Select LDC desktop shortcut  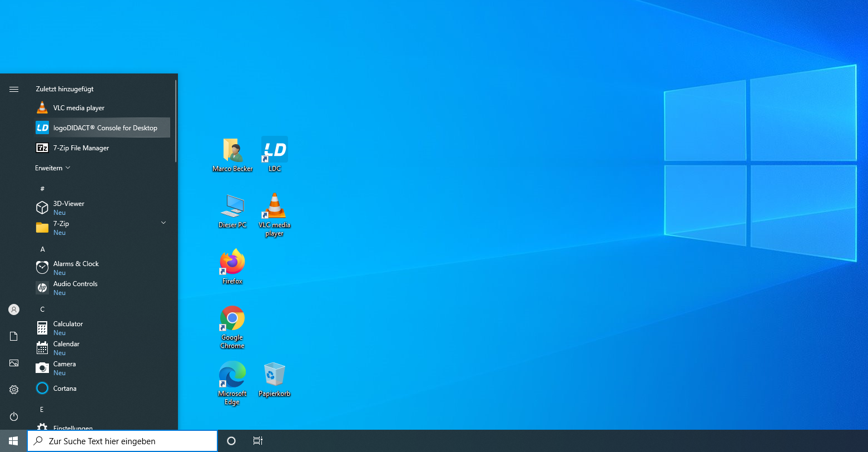275,154
